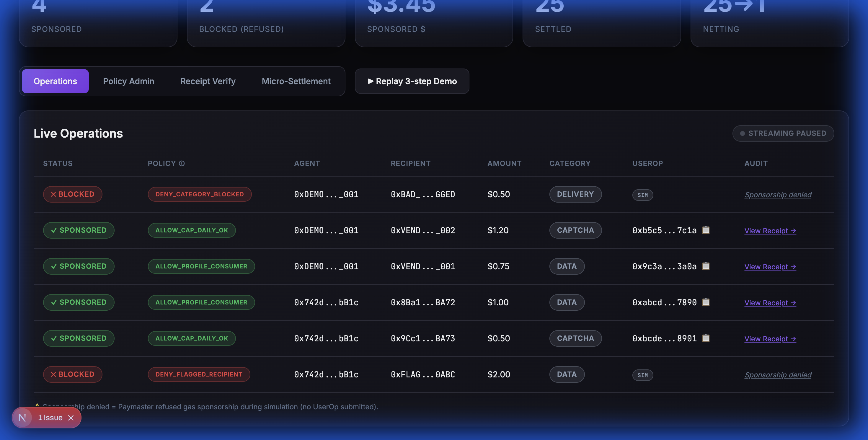The image size is (868, 440).
Task: Click Sponsorship denied link in DELIVERY row
Action: tap(777, 195)
